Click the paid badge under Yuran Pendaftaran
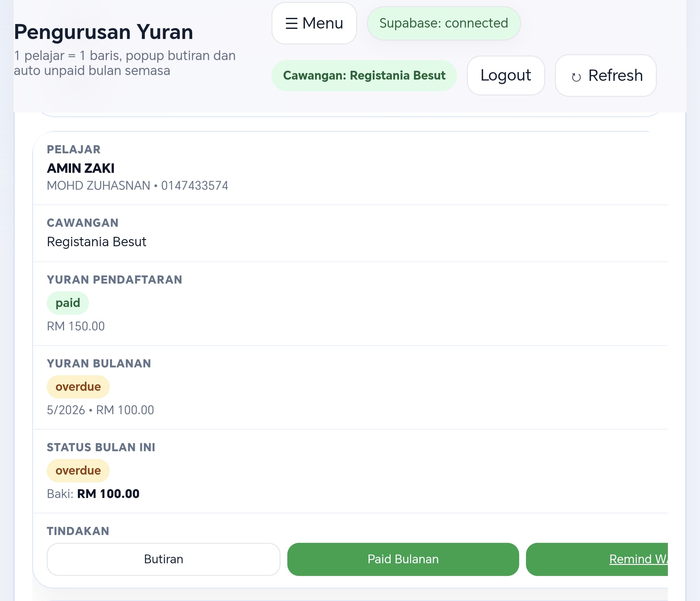Image resolution: width=700 pixels, height=601 pixels. (68, 303)
